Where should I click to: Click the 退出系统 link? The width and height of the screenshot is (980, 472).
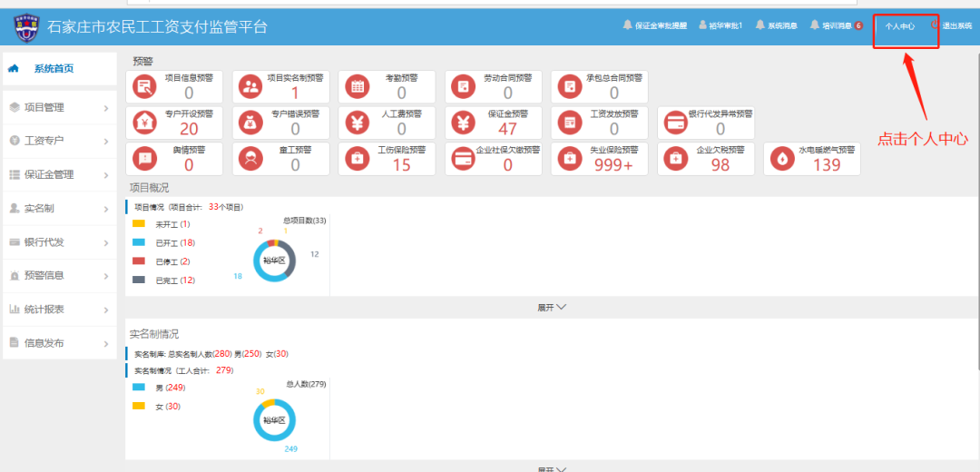point(957,26)
